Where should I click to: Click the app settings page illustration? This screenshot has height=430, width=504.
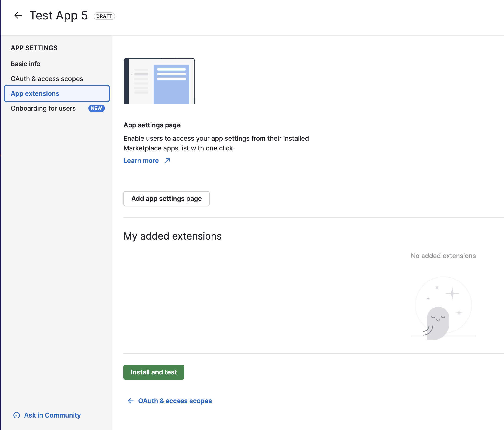click(x=159, y=81)
